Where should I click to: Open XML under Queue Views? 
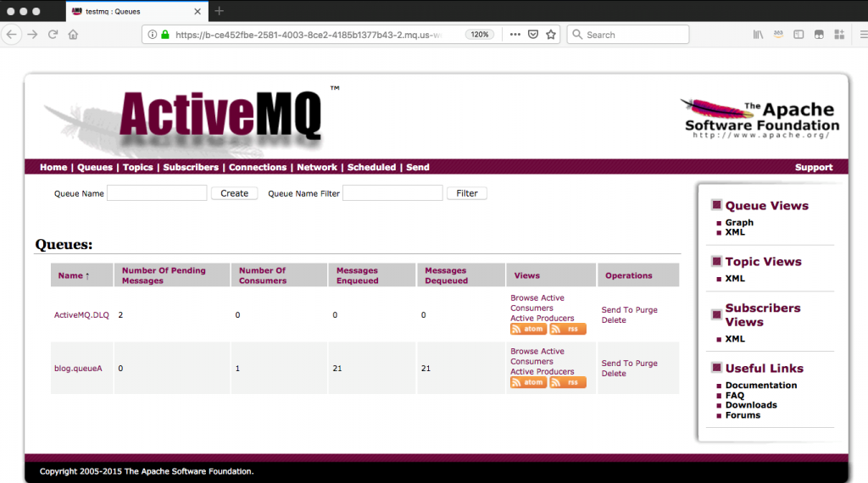(x=735, y=232)
